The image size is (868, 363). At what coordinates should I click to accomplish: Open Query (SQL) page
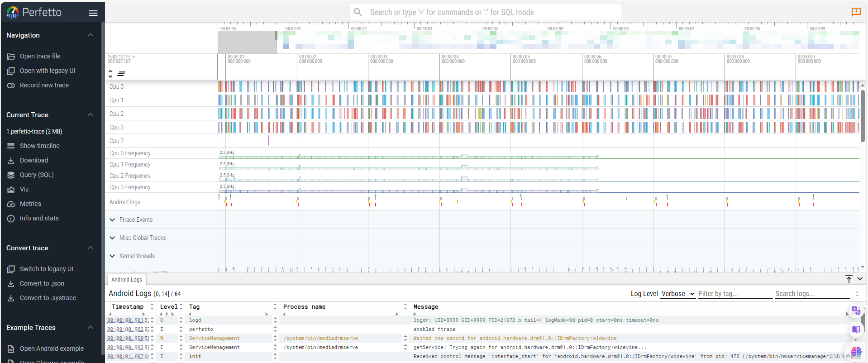pos(37,175)
